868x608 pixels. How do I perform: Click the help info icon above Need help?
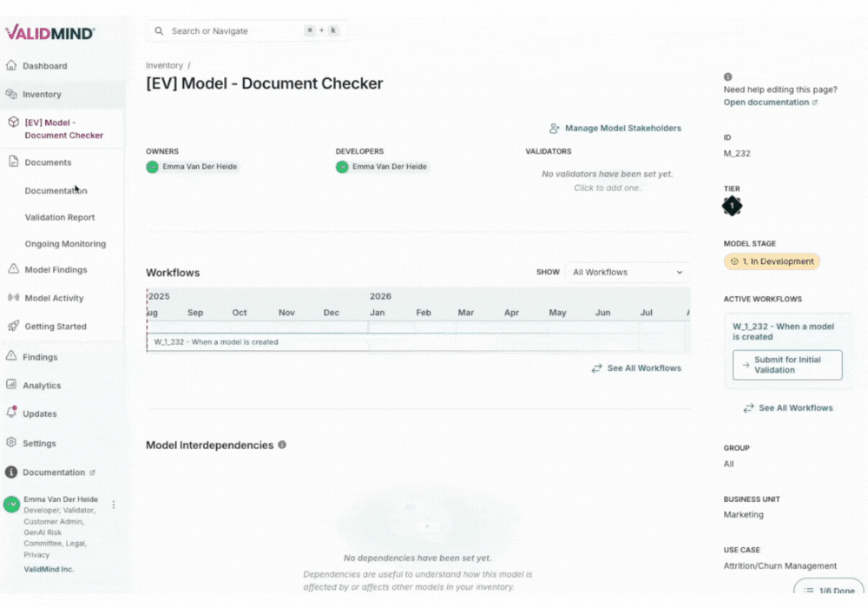coord(728,77)
